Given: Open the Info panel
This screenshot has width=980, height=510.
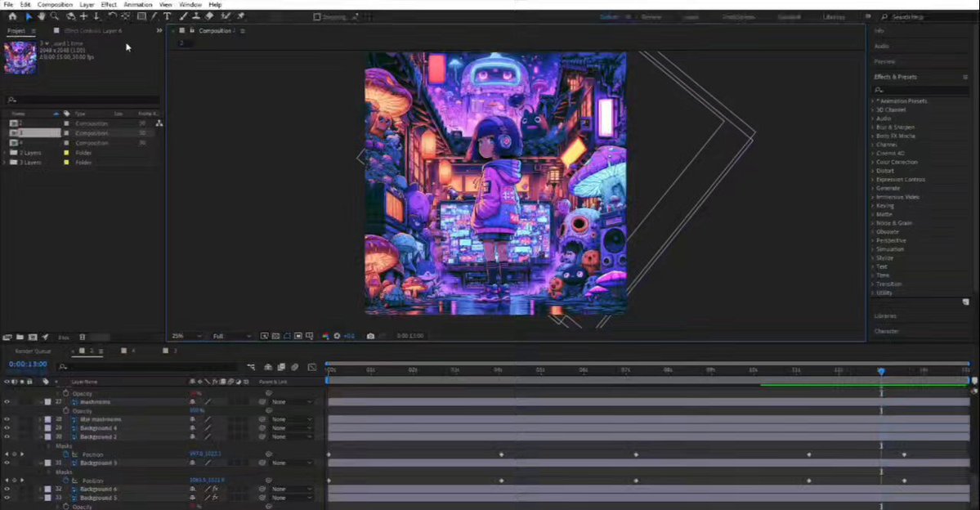Looking at the screenshot, I should (x=879, y=30).
